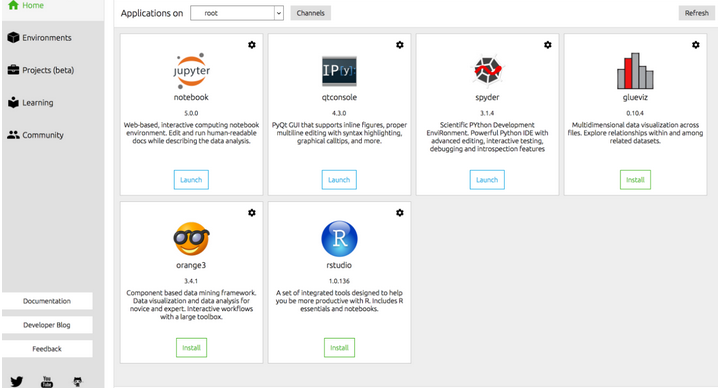The height and width of the screenshot is (388, 718).
Task: Open the gear menu for qtconsole
Action: pyautogui.click(x=400, y=45)
